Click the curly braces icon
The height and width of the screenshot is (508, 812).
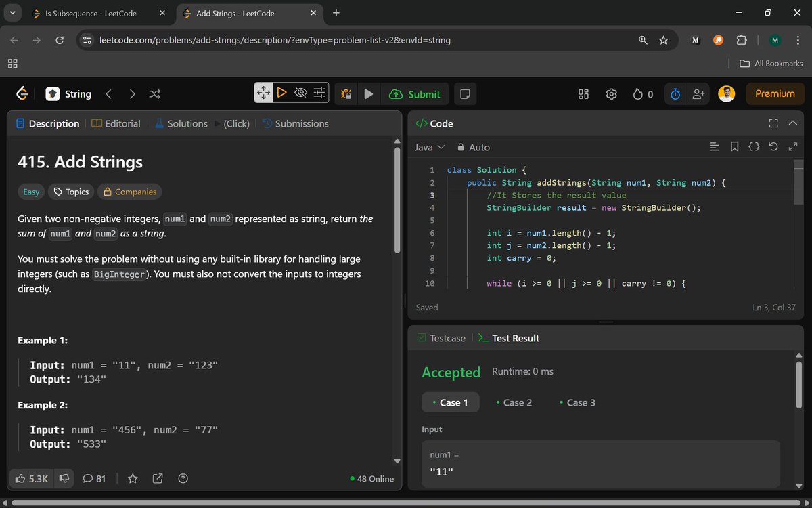(x=754, y=147)
